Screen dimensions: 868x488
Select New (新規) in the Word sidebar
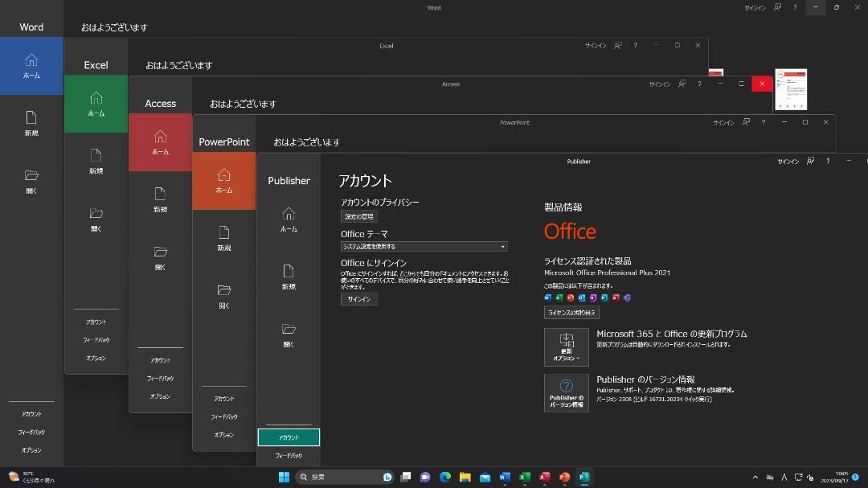[x=31, y=124]
